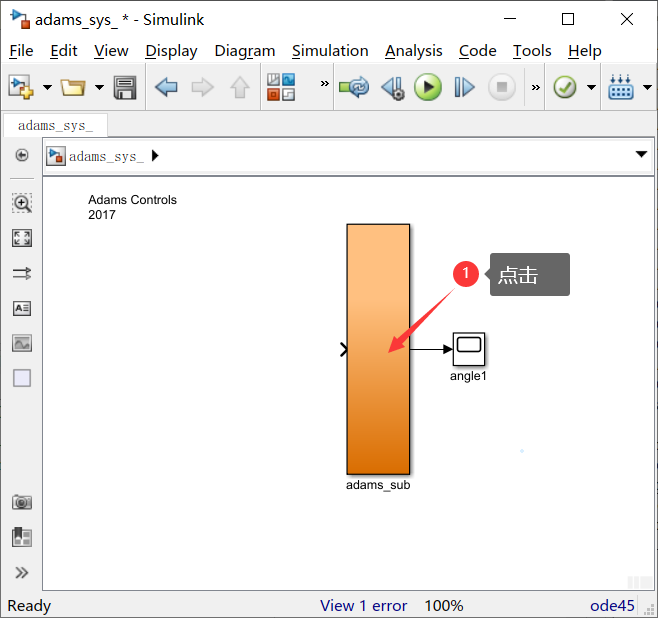Expand hidden toolbar items after Stop
Viewport: 658px width, 618px height.
tap(535, 87)
